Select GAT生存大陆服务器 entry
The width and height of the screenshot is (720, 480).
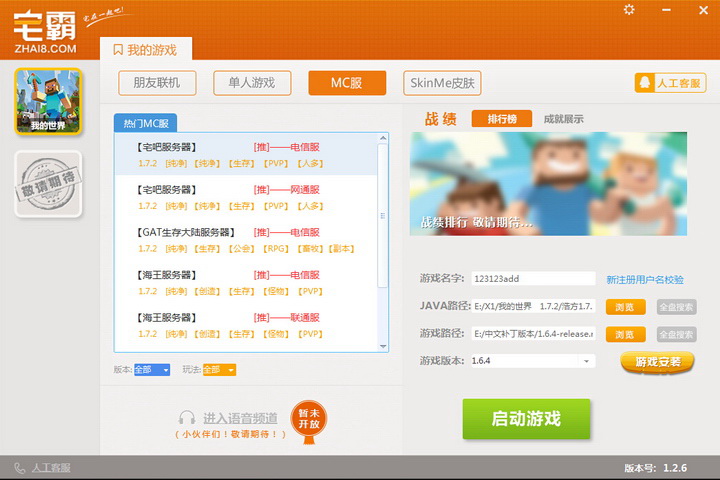(x=246, y=240)
